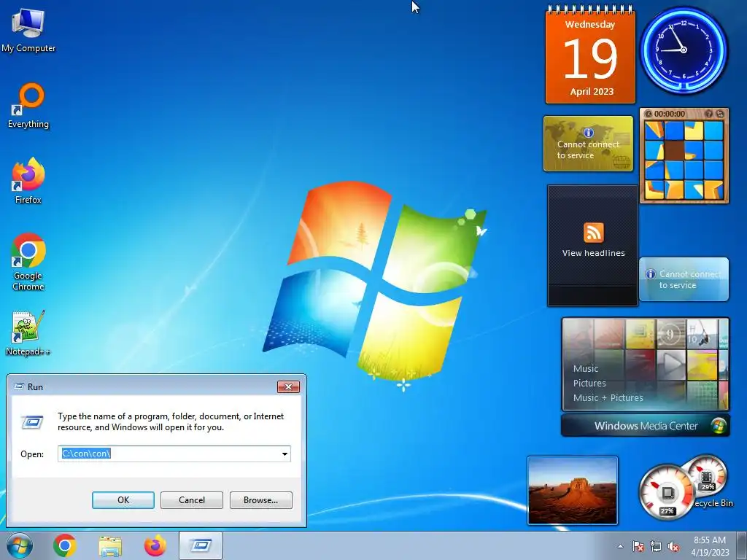747x560 pixels.
Task: Close the Run dialog with X
Action: coord(288,386)
